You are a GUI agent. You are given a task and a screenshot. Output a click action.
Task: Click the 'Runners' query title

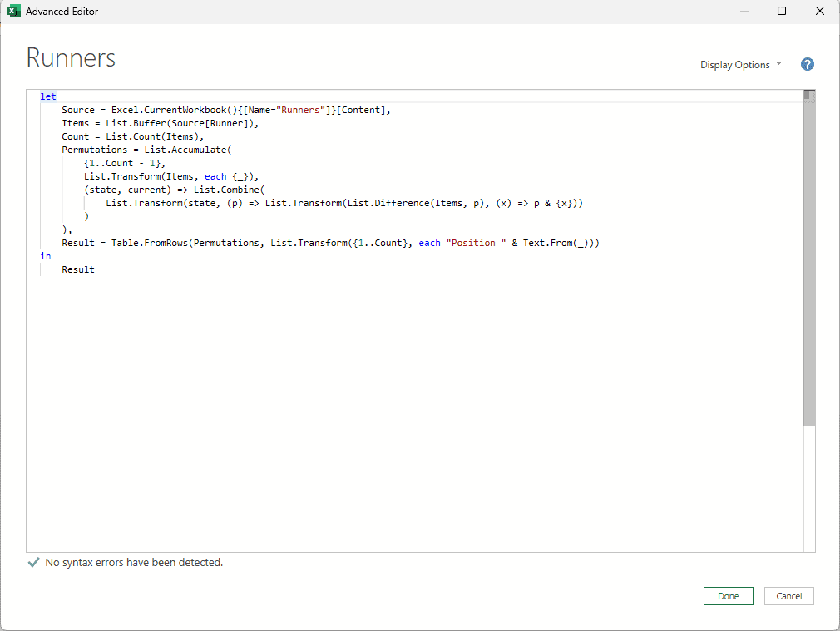click(x=71, y=57)
